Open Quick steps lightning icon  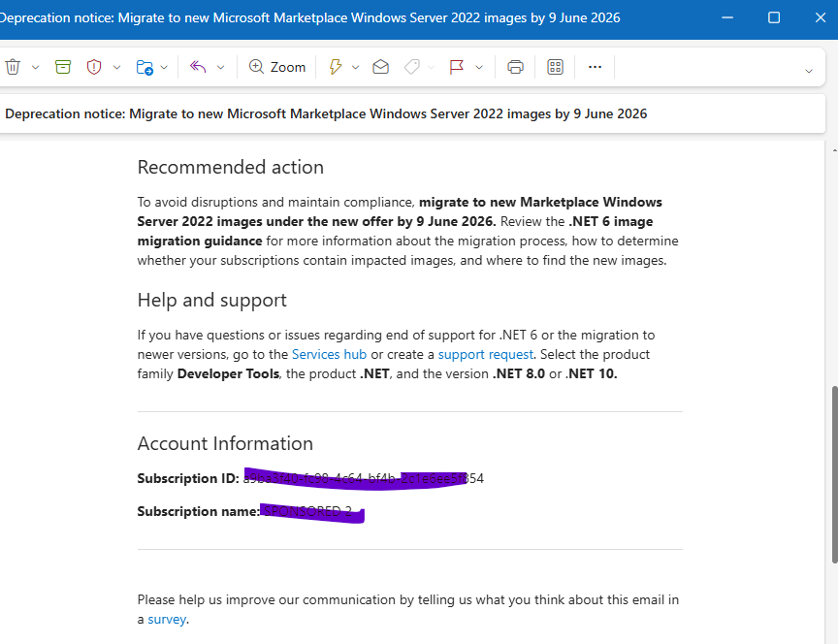coord(335,67)
